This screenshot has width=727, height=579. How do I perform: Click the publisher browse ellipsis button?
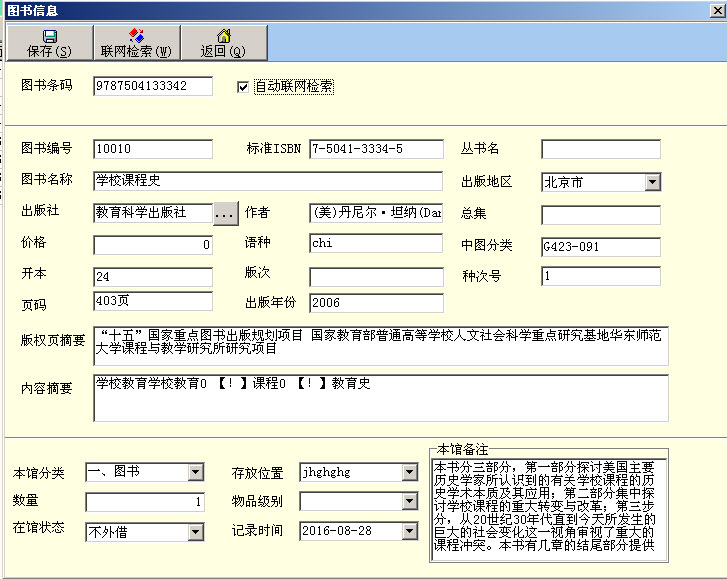tap(225, 213)
